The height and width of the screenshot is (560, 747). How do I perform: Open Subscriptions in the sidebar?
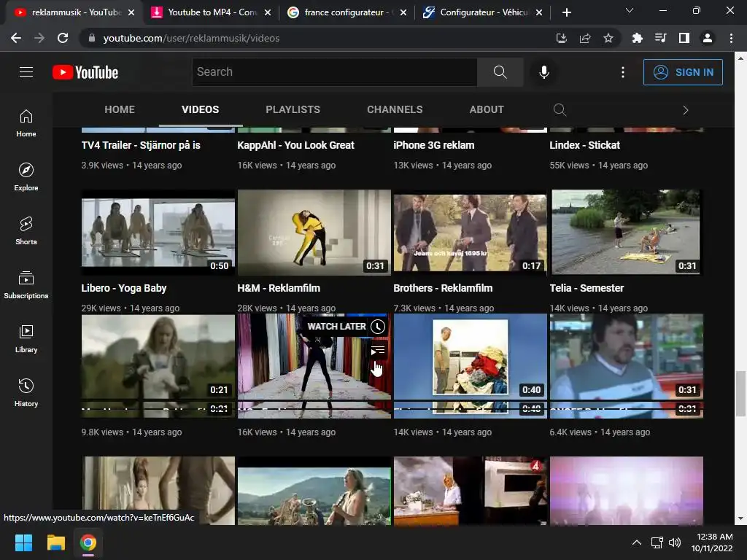(26, 284)
